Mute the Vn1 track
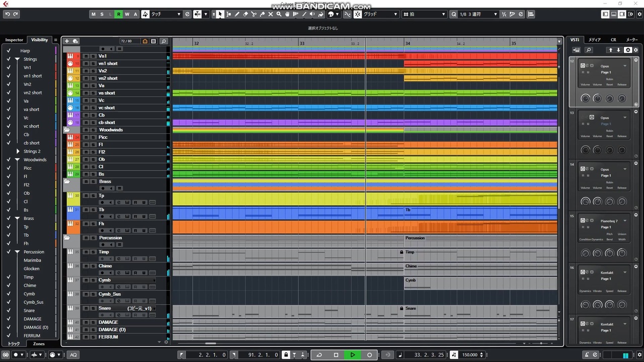This screenshot has width=644, height=362. (x=86, y=56)
